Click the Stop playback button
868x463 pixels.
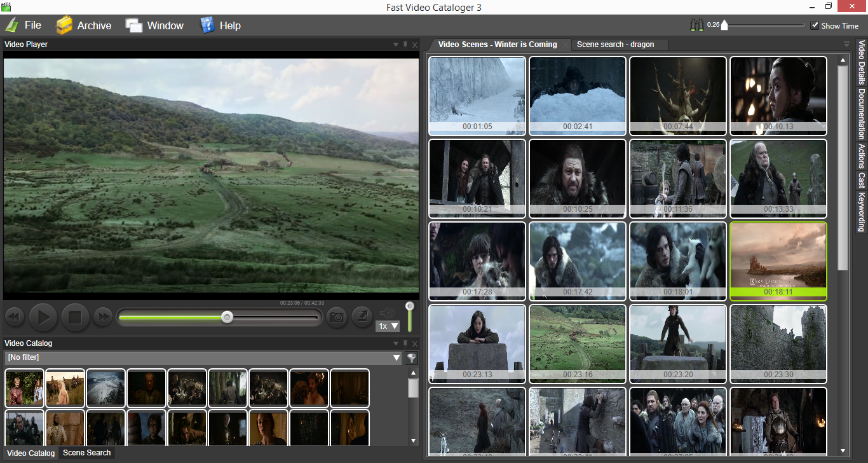click(76, 317)
